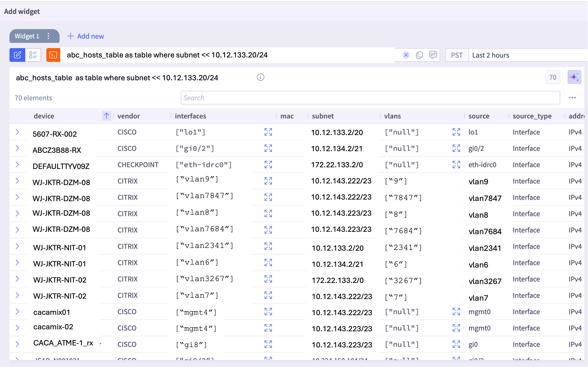Open comments via the comment bubble icon
The height and width of the screenshot is (367, 588).
[x=433, y=55]
